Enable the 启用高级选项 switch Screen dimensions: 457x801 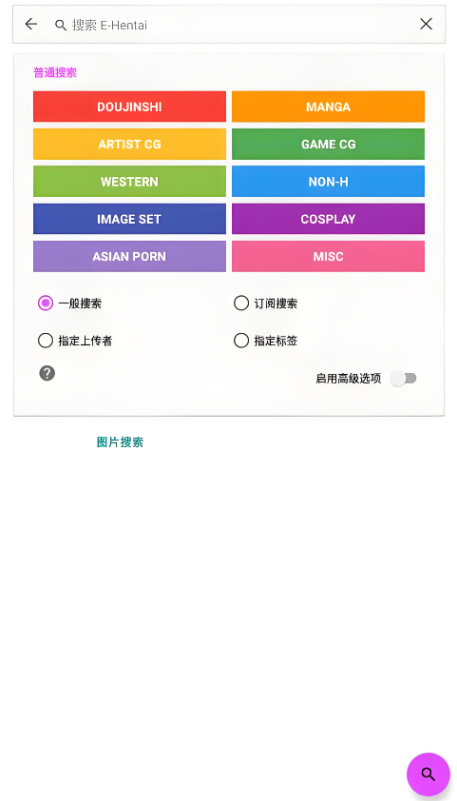(x=404, y=379)
